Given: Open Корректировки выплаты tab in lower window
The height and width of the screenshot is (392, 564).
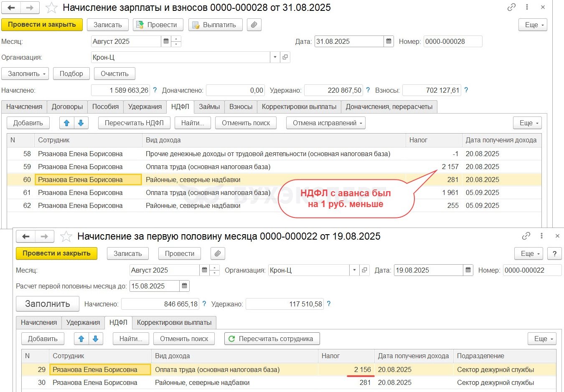Looking at the screenshot, I should pyautogui.click(x=174, y=322).
